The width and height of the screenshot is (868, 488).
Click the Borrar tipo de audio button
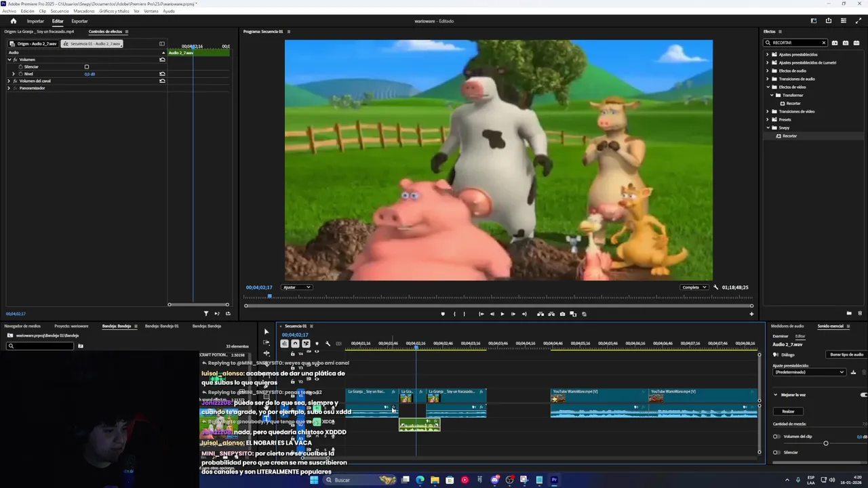tap(847, 354)
